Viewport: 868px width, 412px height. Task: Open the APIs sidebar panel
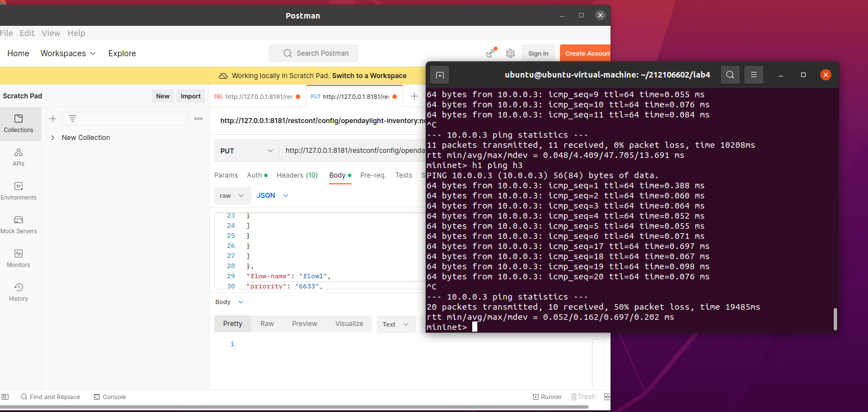click(19, 157)
